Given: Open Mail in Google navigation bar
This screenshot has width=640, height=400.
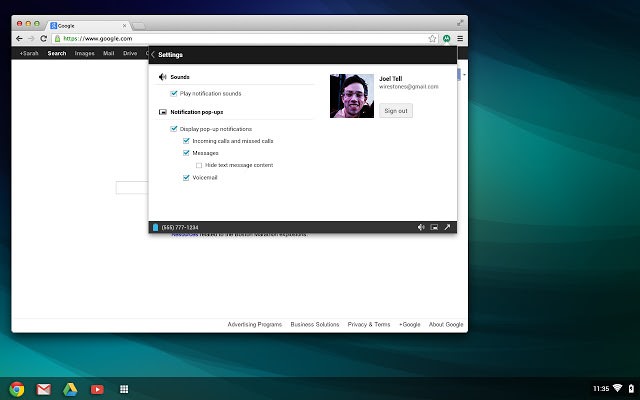Looking at the screenshot, I should click(x=108, y=53).
